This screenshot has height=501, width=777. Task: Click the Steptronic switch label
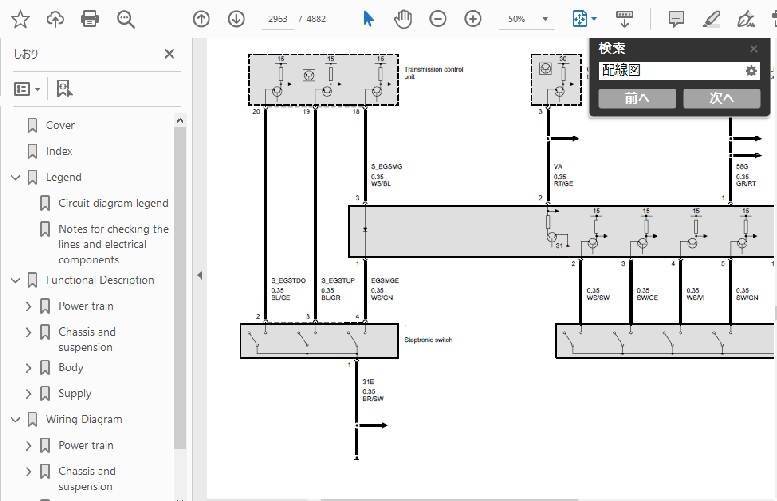click(x=428, y=340)
